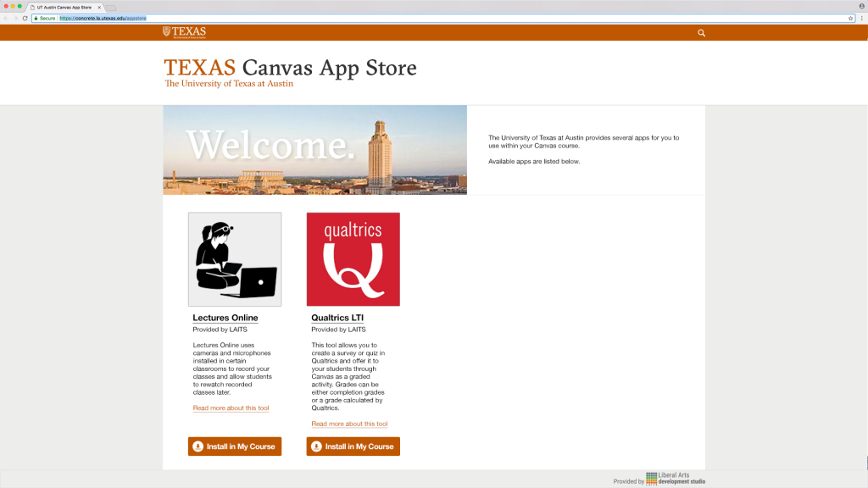The width and height of the screenshot is (868, 488).
Task: Click the Qualtrics LTI title link
Action: (x=337, y=318)
